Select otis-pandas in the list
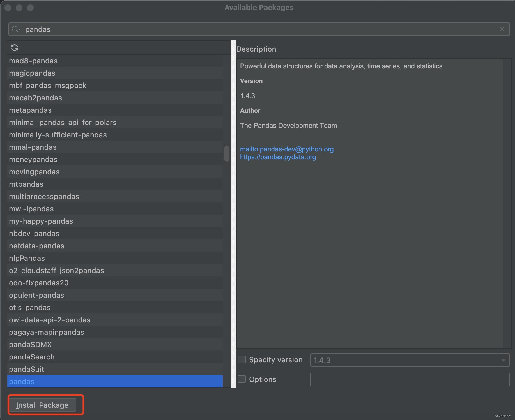This screenshot has height=420, width=515. click(x=115, y=308)
